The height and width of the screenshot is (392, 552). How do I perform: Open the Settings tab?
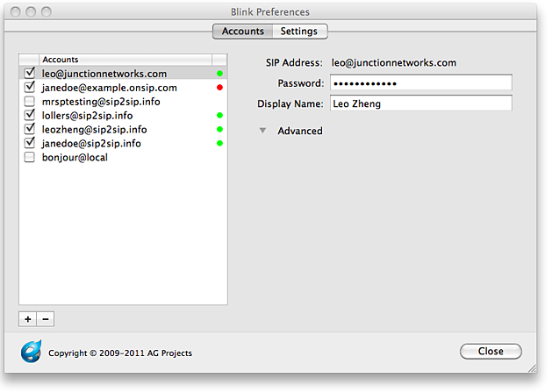pos(299,32)
